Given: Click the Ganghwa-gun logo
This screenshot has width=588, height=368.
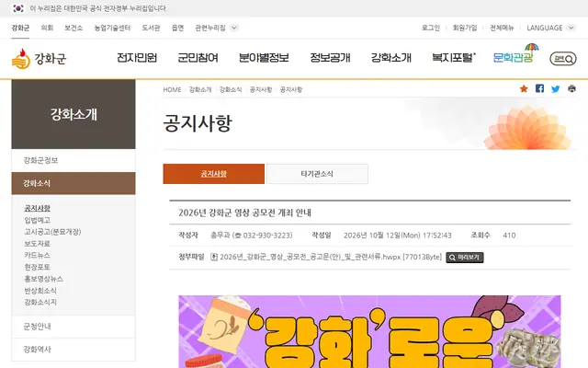Looking at the screenshot, I should pyautogui.click(x=39, y=59).
